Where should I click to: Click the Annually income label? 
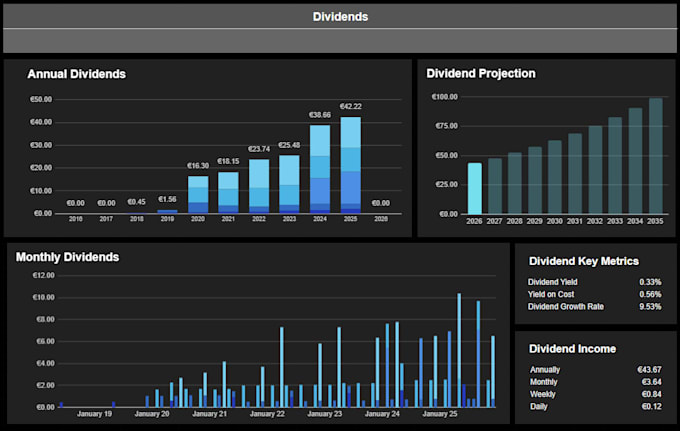pyautogui.click(x=545, y=370)
